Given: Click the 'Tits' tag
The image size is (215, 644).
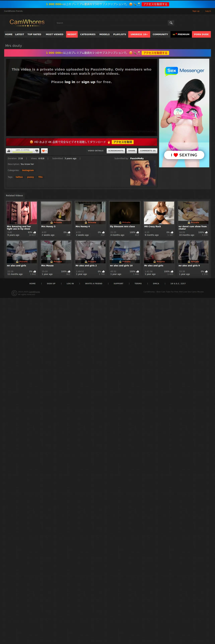Looking at the screenshot, I should [40, 177].
